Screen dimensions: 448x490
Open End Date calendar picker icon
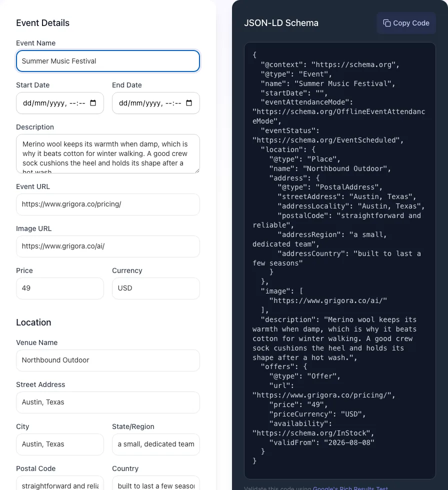click(189, 103)
